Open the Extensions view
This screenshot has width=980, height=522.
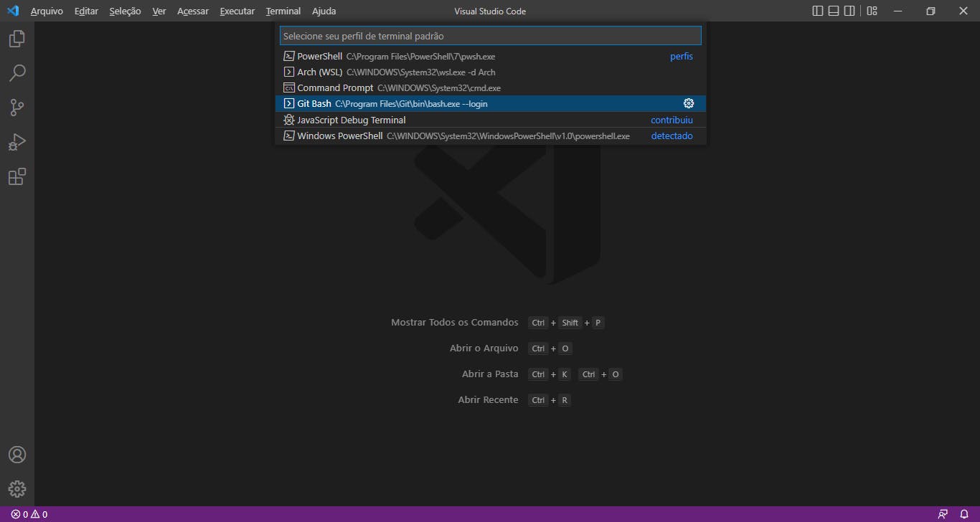[17, 176]
